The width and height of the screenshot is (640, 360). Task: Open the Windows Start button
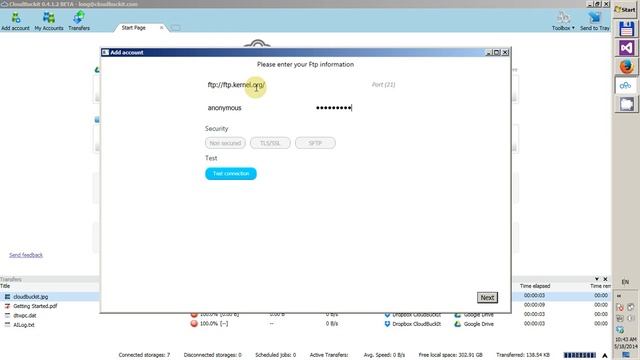point(625,9)
